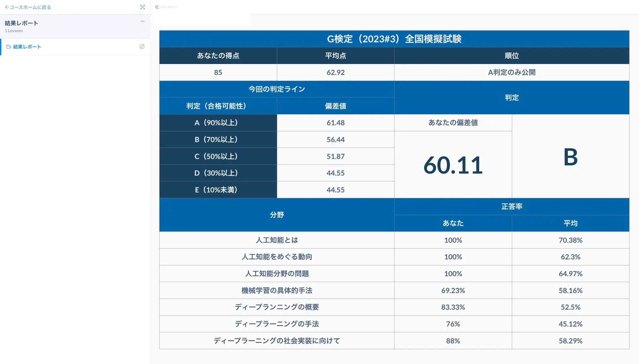Image resolution: width=639 pixels, height=364 pixels.
Task: Click the あなたの得点 header cell
Action: (218, 55)
